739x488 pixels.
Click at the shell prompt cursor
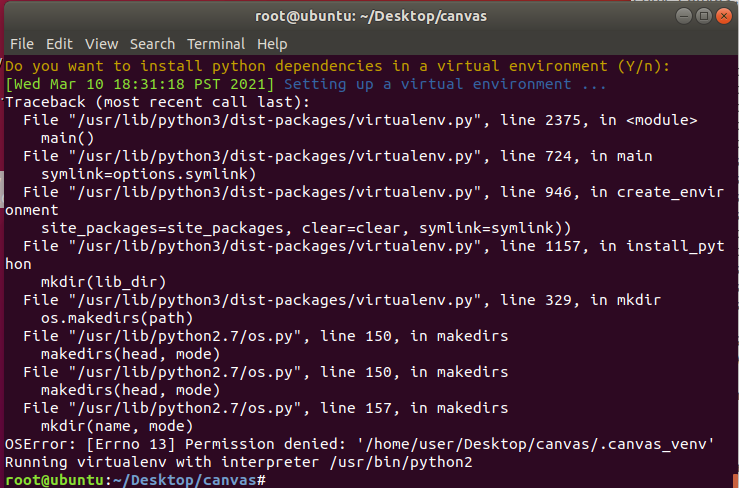(x=270, y=481)
